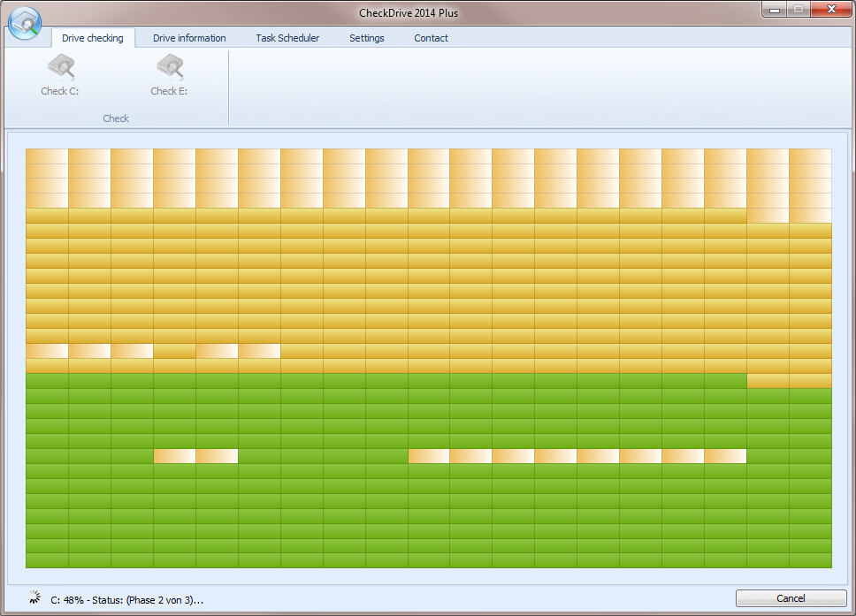Click the 'C: 48% - Status' progress text
This screenshot has height=616, width=856.
pyautogui.click(x=126, y=600)
